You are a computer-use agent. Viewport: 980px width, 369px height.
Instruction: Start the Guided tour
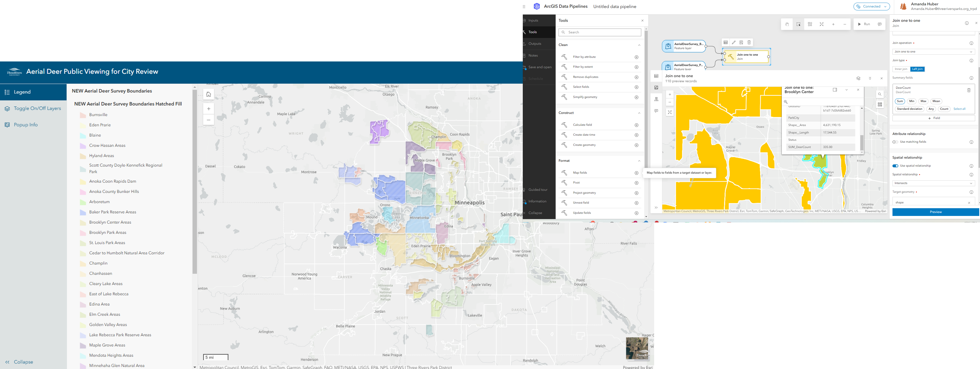click(x=539, y=190)
